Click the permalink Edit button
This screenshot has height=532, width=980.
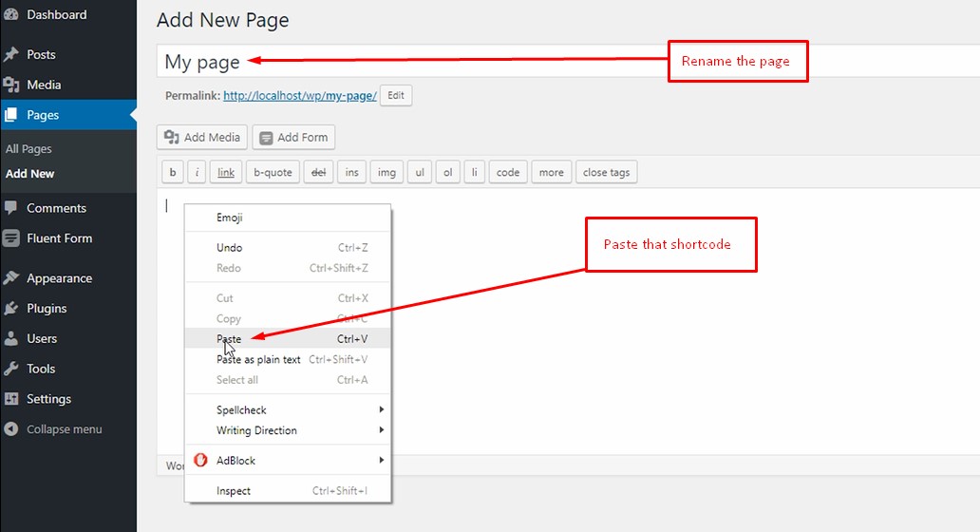click(x=396, y=95)
